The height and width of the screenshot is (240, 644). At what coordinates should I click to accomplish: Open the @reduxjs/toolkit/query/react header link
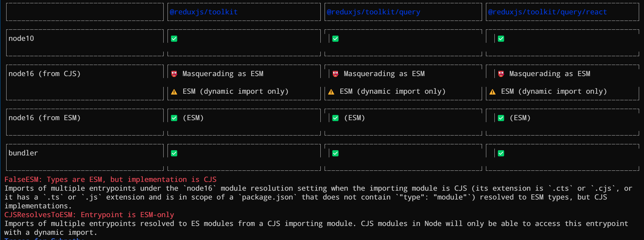click(x=547, y=12)
